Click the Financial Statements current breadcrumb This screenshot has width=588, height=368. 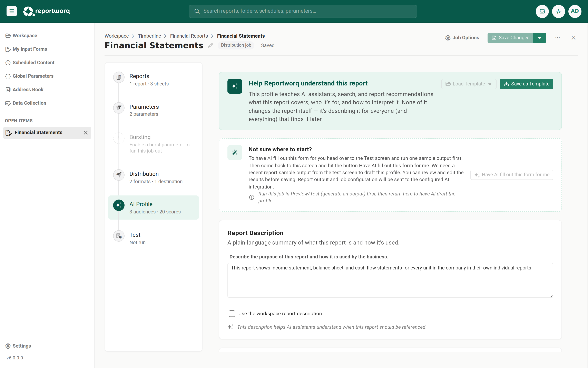241,36
